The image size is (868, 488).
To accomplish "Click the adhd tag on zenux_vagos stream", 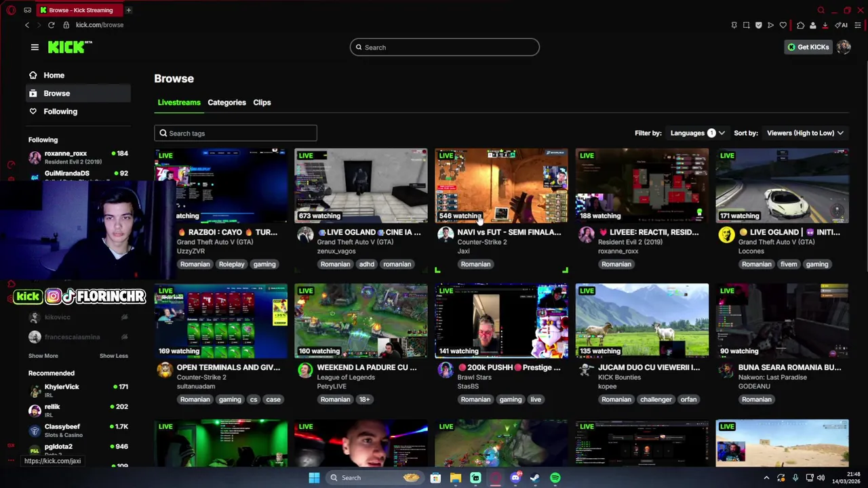I will pos(366,264).
